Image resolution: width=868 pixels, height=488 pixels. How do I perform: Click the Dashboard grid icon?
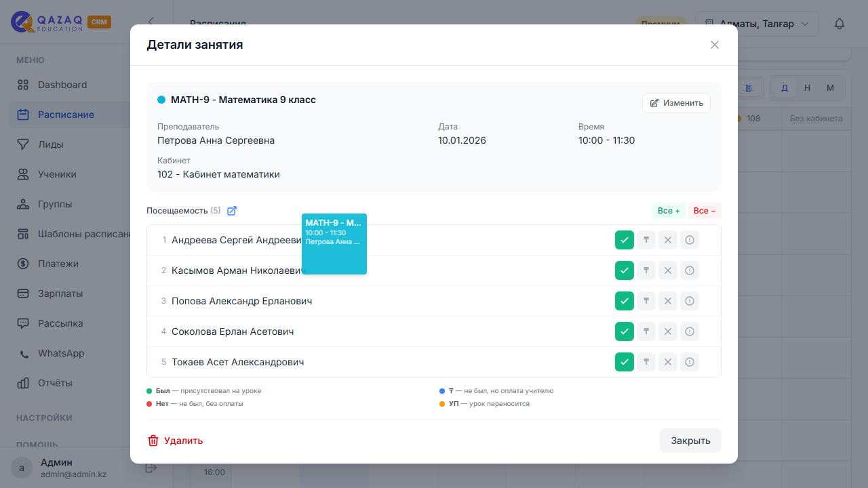pos(23,85)
